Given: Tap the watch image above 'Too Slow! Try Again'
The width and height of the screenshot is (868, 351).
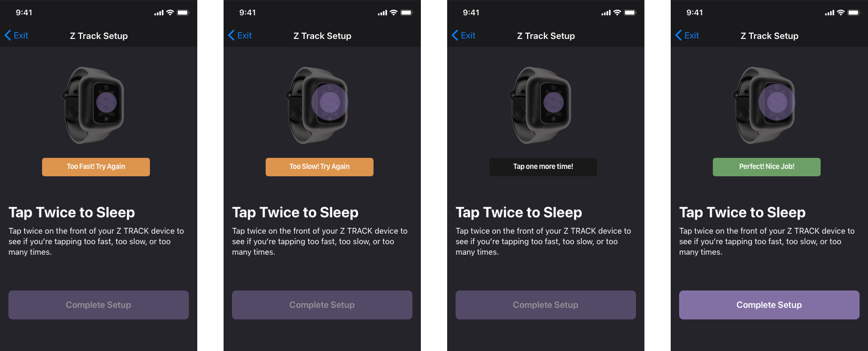Looking at the screenshot, I should tap(318, 105).
